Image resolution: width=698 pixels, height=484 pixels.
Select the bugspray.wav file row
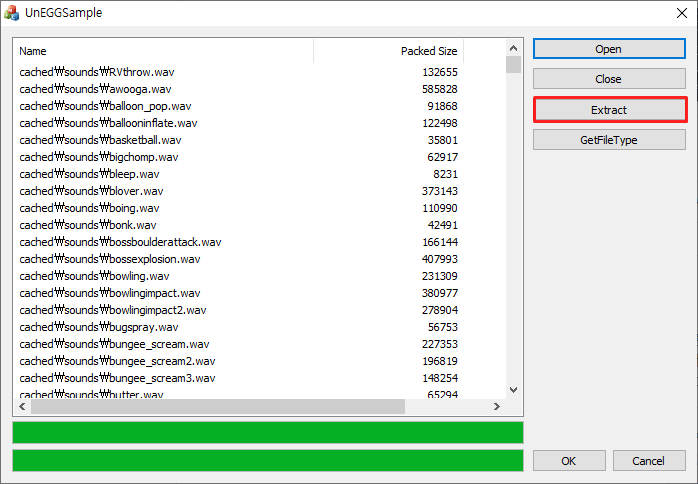tap(238, 327)
